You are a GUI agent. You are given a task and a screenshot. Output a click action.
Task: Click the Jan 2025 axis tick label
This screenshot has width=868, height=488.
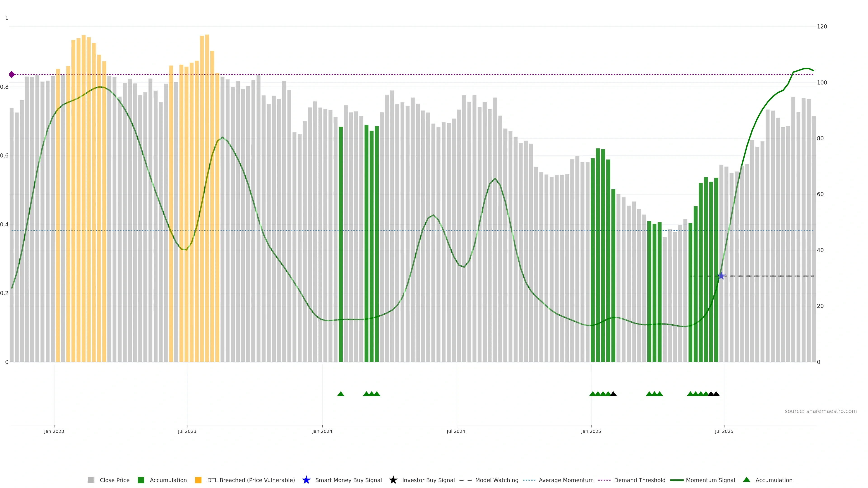pos(591,432)
